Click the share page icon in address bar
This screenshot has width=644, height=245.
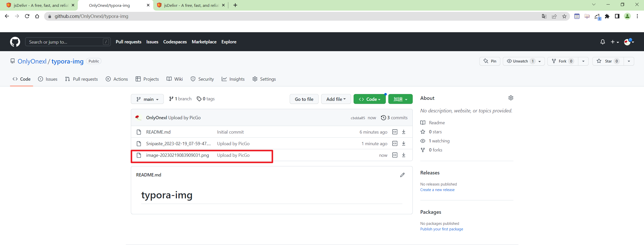tap(554, 16)
